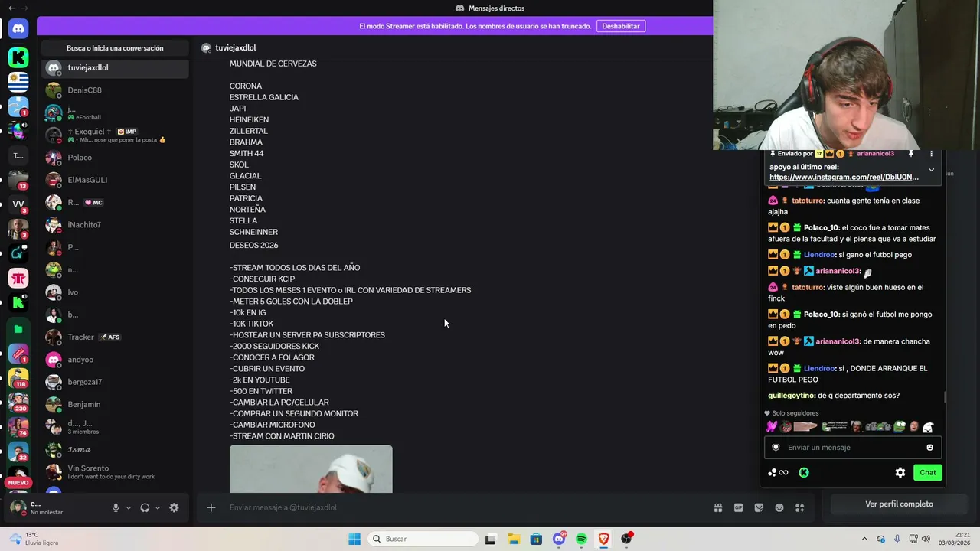This screenshot has height=551, width=980.
Task: Click the taskbar Buscar search box
Action: 423,539
